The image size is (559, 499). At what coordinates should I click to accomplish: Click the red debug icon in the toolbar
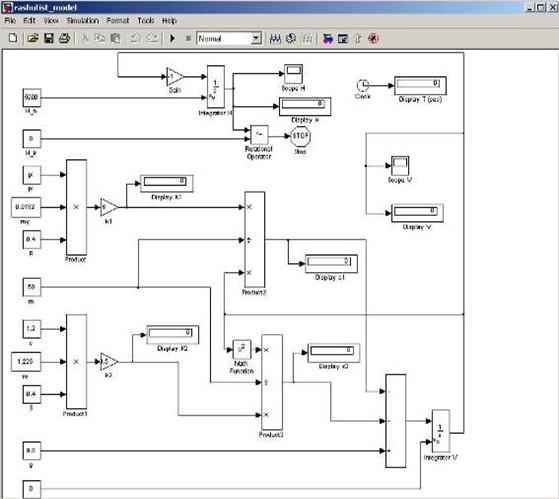tap(373, 38)
